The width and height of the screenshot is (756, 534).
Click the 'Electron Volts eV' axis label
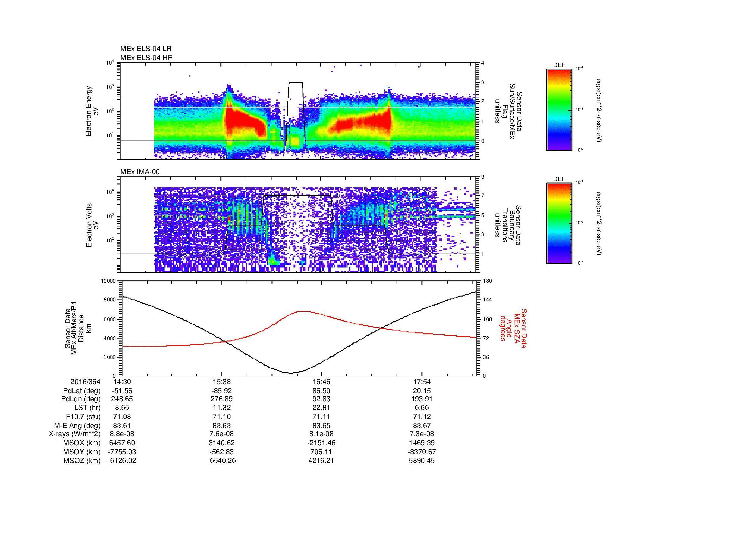click(92, 225)
